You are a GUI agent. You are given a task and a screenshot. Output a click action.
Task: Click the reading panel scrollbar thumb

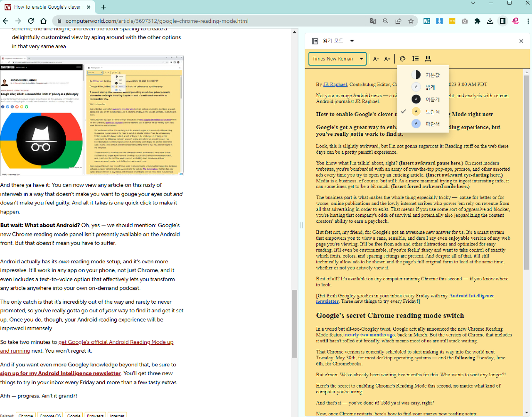pyautogui.click(x=527, y=172)
